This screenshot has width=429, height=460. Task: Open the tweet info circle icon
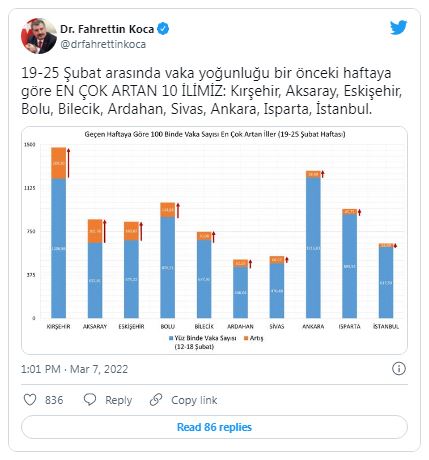pyautogui.click(x=399, y=369)
